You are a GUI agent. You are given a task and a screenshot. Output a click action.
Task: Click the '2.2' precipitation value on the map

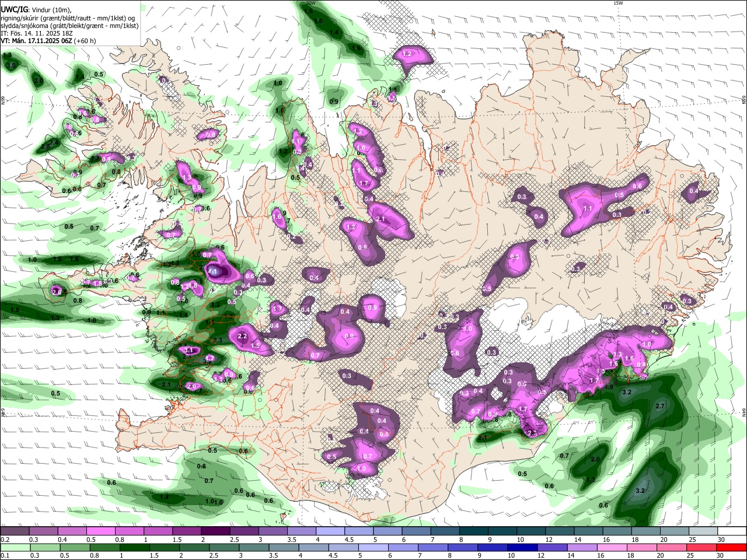point(243,337)
